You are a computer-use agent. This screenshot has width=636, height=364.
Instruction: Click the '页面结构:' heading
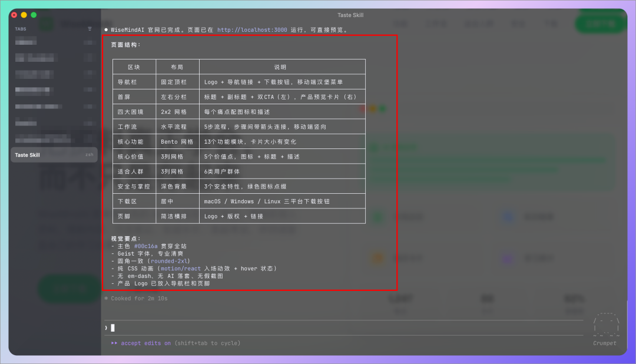[x=126, y=45]
